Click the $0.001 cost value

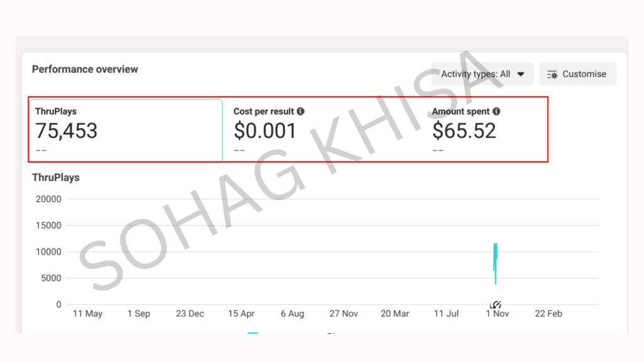tap(265, 131)
